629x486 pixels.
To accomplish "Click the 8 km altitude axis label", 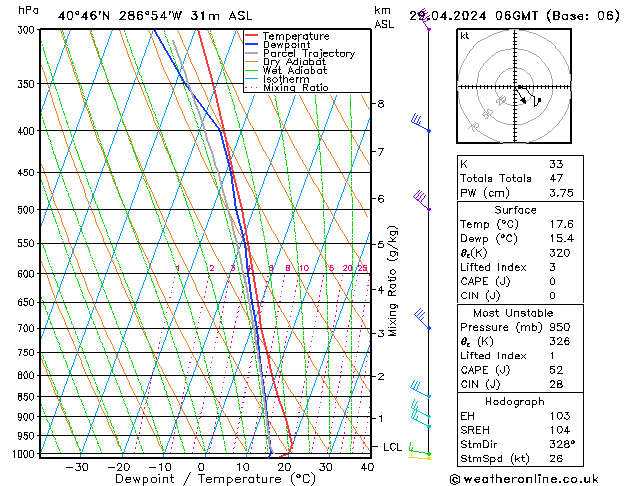I will tap(380, 104).
